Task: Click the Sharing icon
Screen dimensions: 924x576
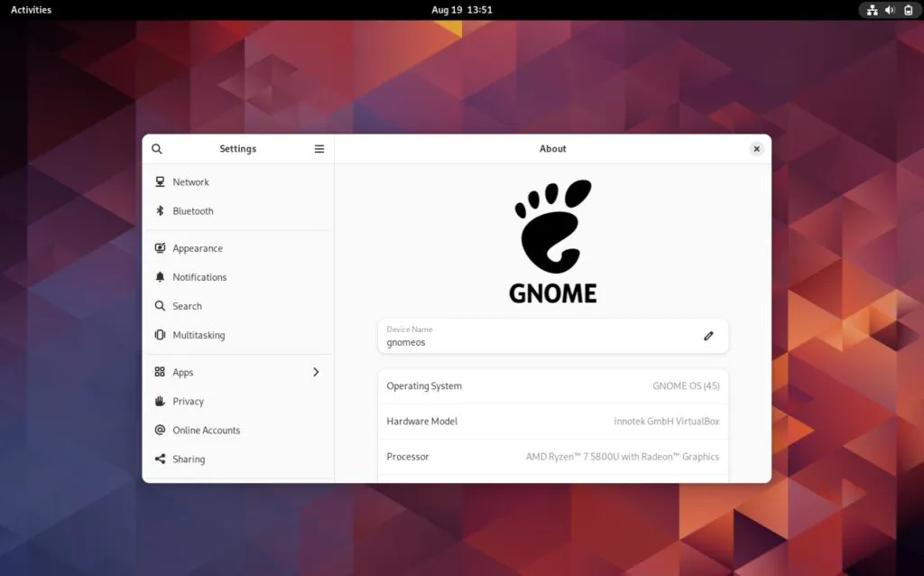Action: pyautogui.click(x=160, y=459)
